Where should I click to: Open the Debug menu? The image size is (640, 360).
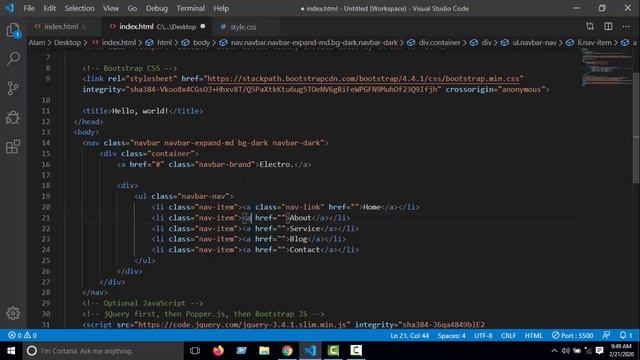(157, 8)
